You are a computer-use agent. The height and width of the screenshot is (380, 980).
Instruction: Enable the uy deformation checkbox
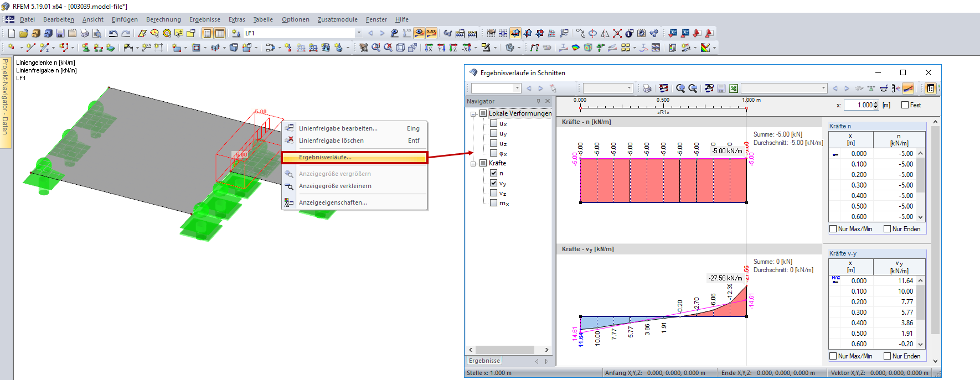click(493, 133)
